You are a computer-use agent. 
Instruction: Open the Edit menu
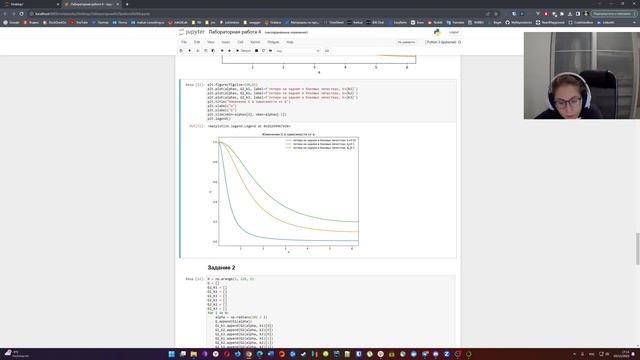(x=197, y=42)
